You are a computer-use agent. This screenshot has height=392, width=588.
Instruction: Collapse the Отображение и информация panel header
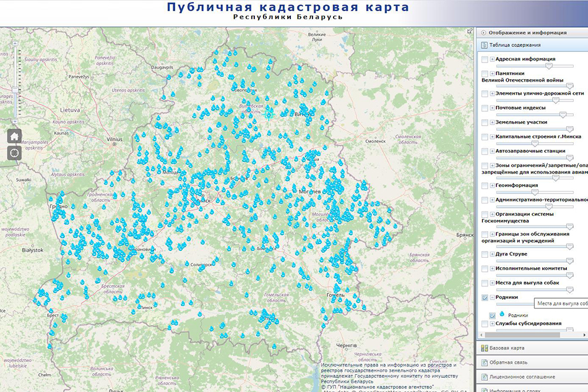tap(483, 33)
